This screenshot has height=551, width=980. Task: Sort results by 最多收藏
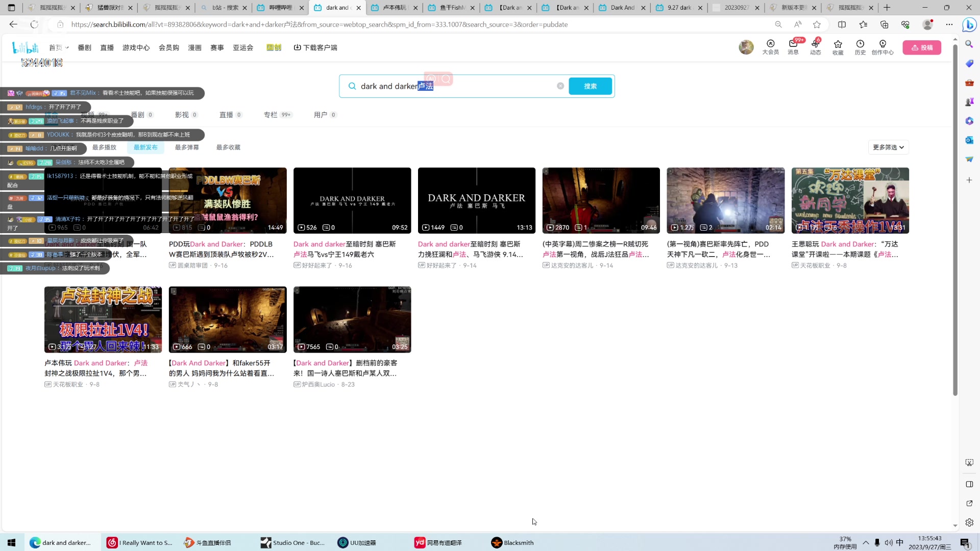click(228, 147)
